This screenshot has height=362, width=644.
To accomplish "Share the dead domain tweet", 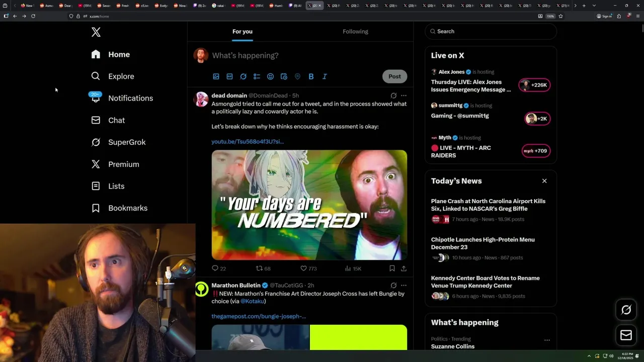I will point(404,268).
